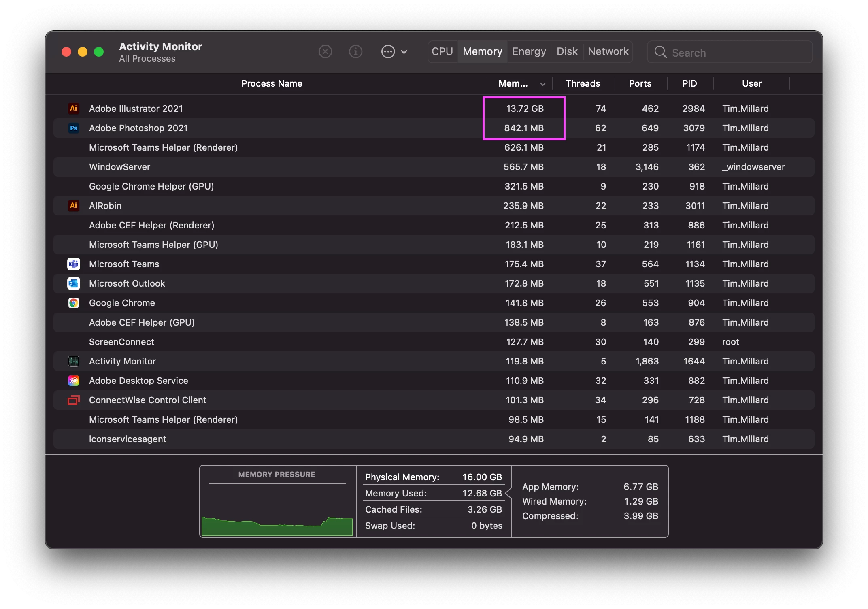This screenshot has width=868, height=609.
Task: Open the process info inspector icon
Action: (355, 52)
